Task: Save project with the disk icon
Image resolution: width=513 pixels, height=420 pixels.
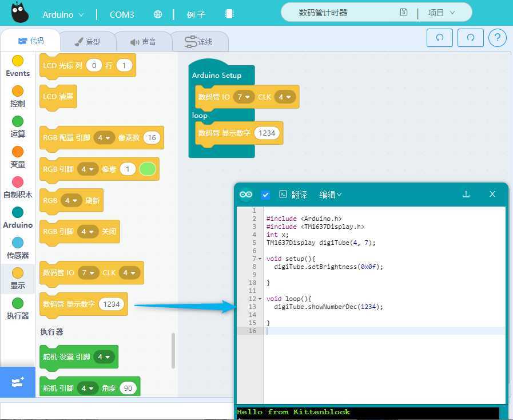Action: pyautogui.click(x=404, y=13)
